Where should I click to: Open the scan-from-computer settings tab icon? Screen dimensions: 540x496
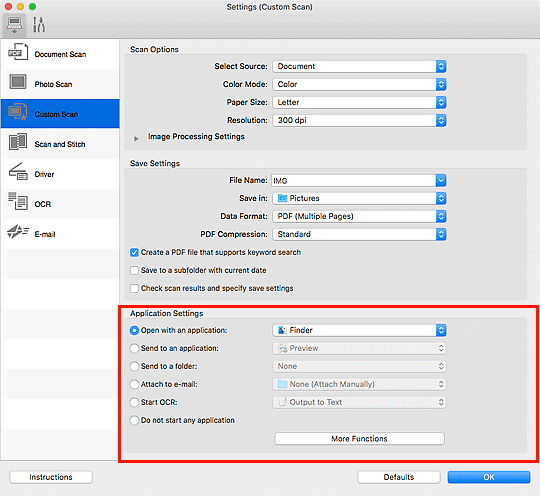(x=14, y=25)
